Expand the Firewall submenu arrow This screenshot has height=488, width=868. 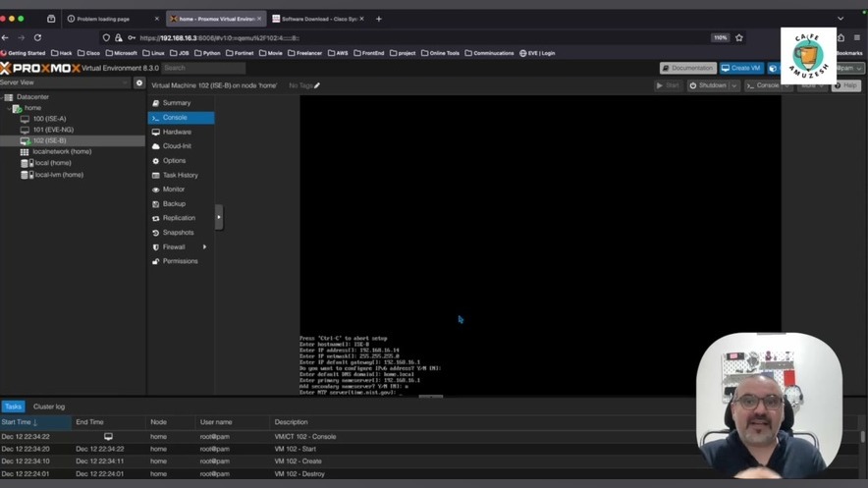205,246
